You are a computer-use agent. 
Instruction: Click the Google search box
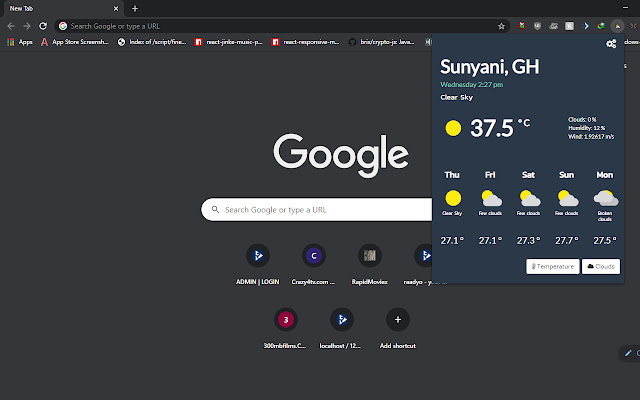pos(316,209)
